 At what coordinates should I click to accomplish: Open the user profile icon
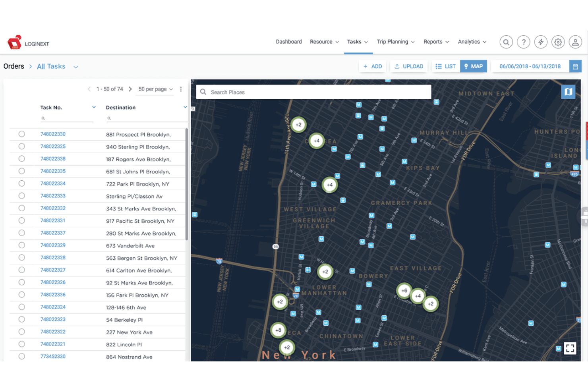[575, 42]
